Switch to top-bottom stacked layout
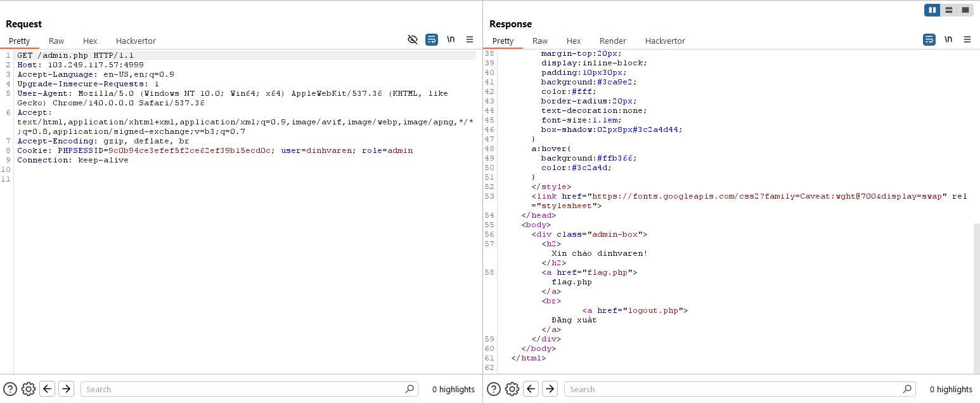 tap(949, 10)
